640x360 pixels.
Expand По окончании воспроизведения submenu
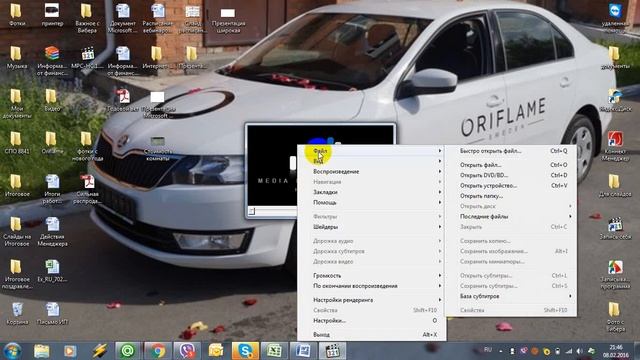point(372,286)
